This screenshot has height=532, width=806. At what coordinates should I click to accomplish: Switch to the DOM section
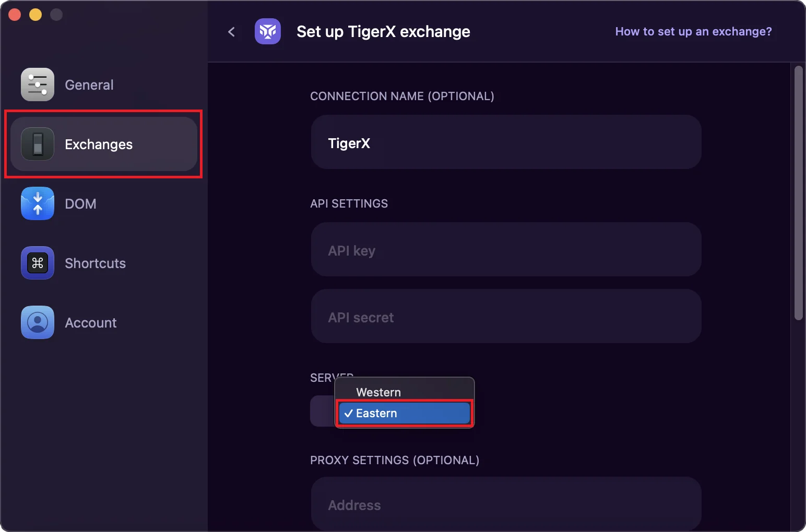coord(80,204)
